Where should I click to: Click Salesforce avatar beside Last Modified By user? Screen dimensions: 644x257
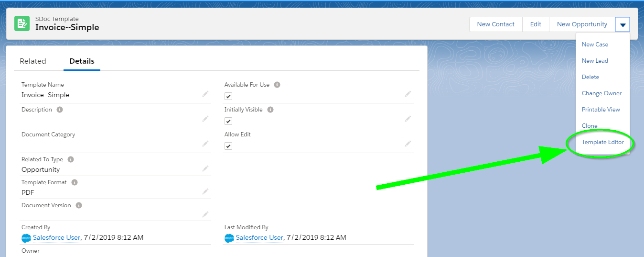[x=229, y=238]
